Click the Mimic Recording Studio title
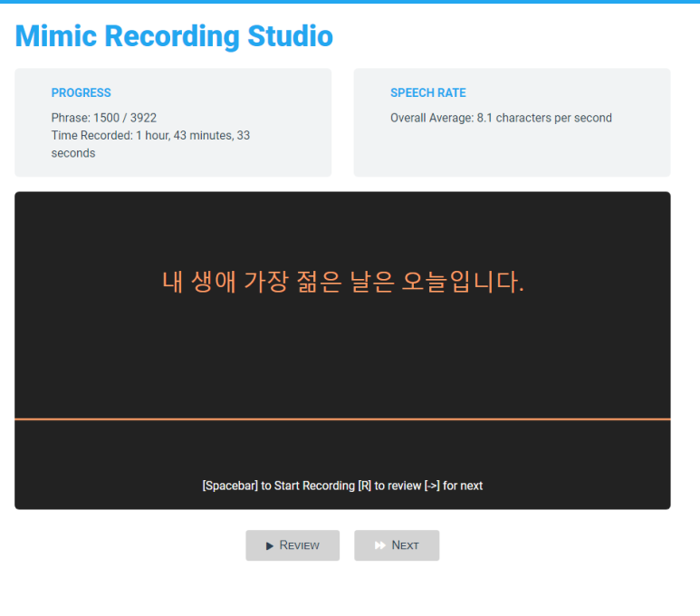Screen dimensions: 700x616 (x=174, y=35)
